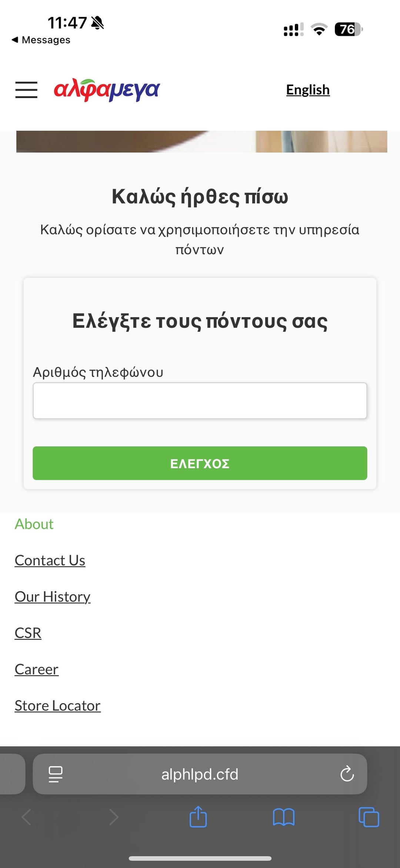The image size is (400, 868).
Task: Open Safari bookmarks
Action: [x=283, y=817]
